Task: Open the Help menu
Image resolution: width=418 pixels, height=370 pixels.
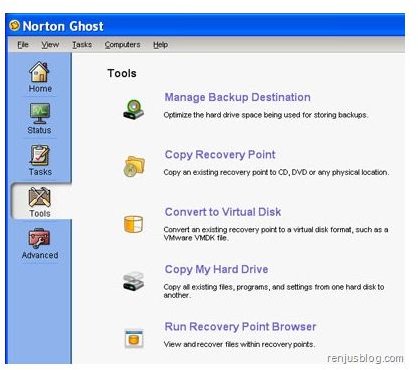Action: click(160, 45)
